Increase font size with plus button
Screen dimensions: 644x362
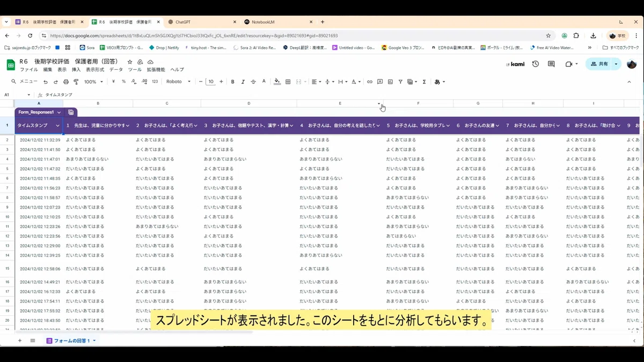[x=221, y=82]
